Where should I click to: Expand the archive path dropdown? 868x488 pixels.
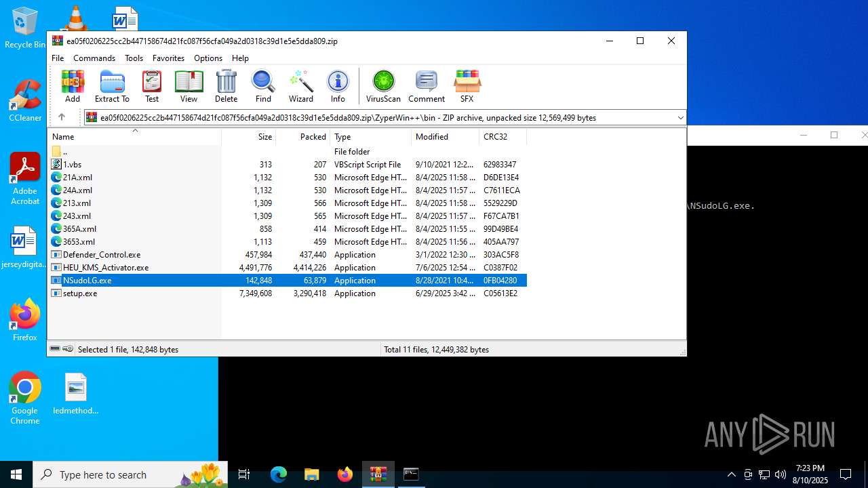pyautogui.click(x=680, y=118)
